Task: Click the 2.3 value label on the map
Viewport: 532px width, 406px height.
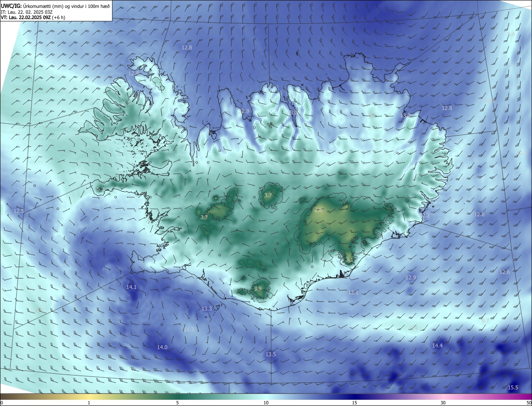Action: coord(426,215)
